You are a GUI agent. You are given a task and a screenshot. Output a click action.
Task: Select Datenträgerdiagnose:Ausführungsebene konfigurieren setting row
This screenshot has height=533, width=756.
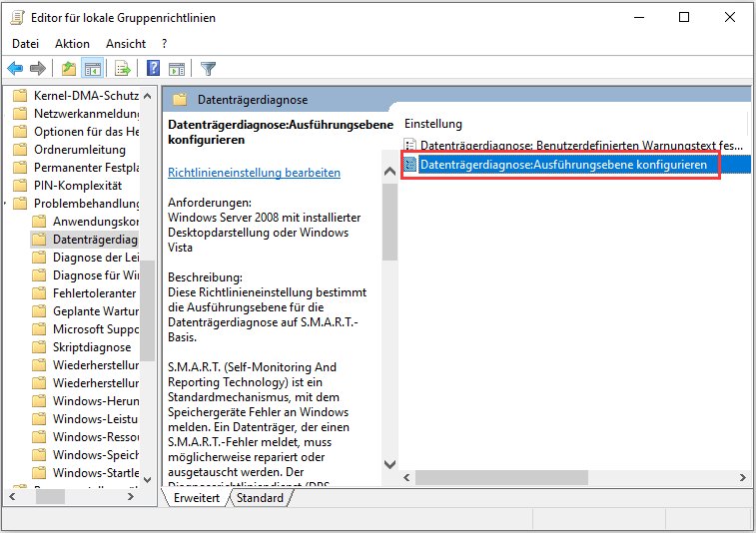tap(576, 165)
